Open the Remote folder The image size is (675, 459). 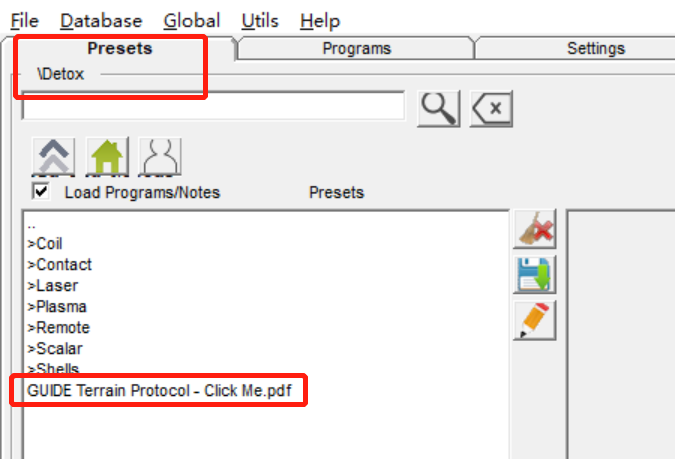[59, 328]
